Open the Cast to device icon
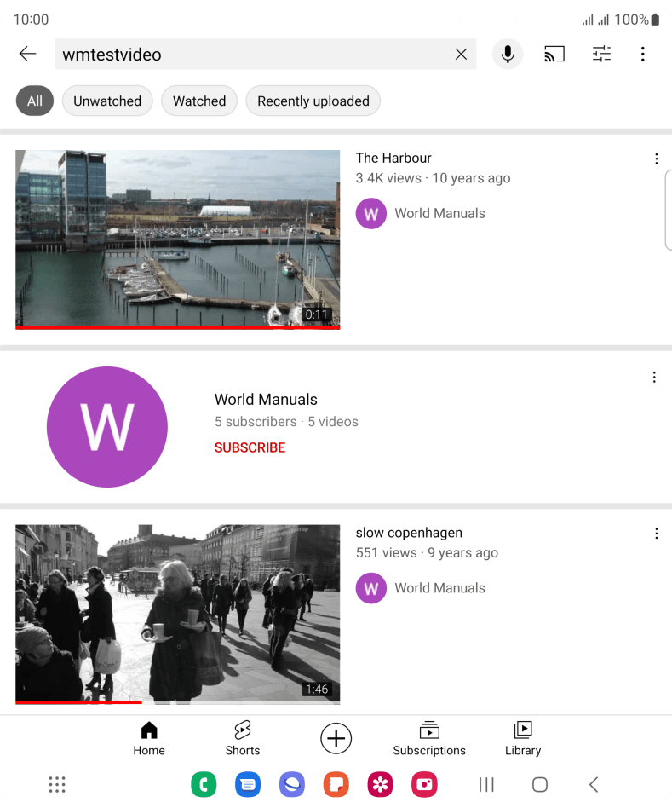This screenshot has height=808, width=672. [554, 54]
